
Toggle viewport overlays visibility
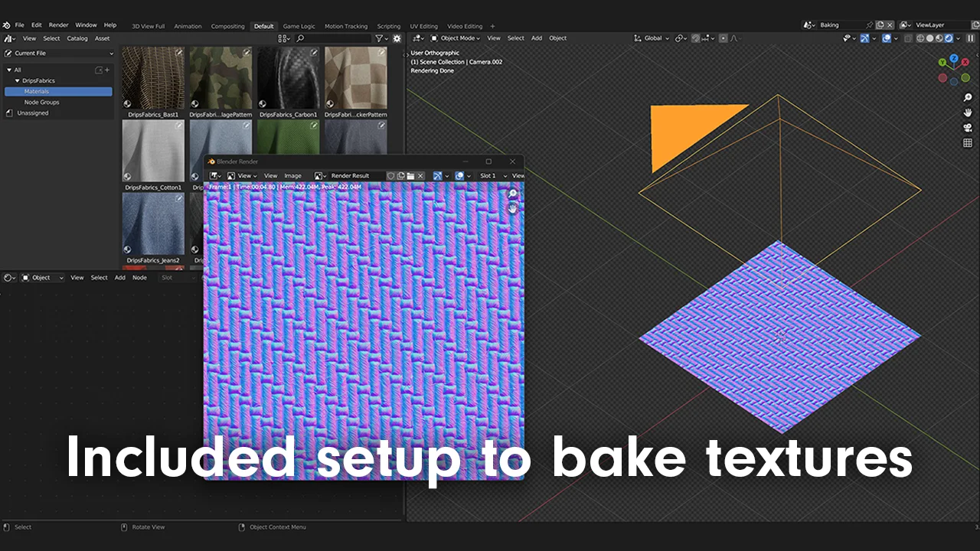[886, 38]
